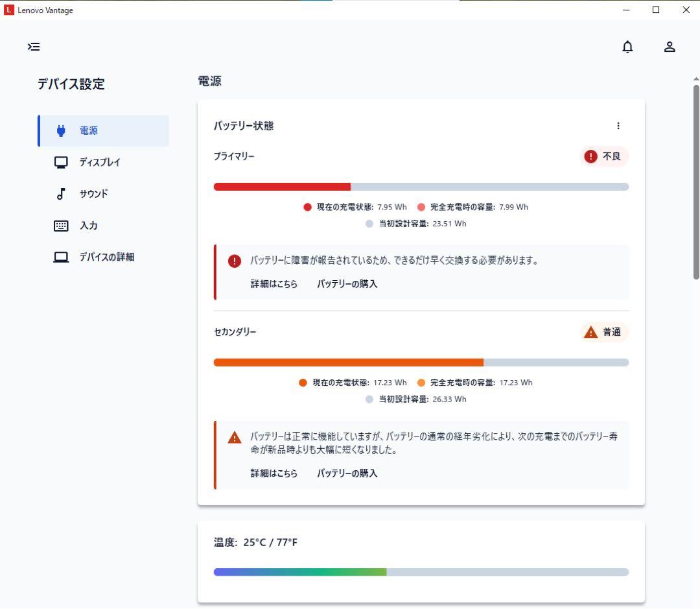Open the user account profile icon
The height and width of the screenshot is (609, 700).
(x=670, y=47)
